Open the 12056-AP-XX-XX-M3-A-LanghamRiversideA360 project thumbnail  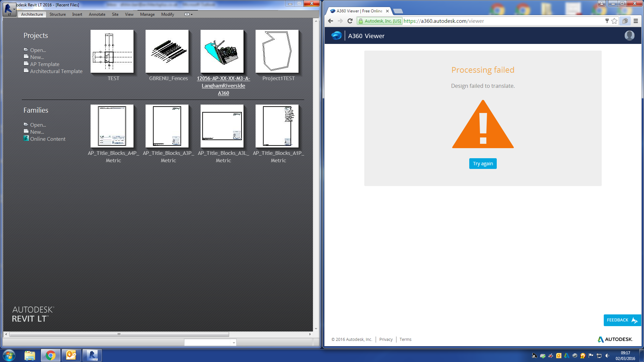click(222, 51)
